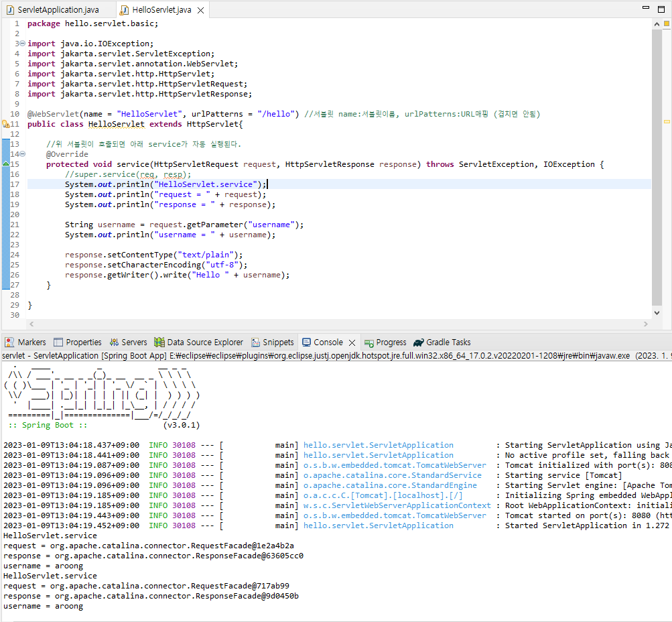This screenshot has height=622, width=672.
Task: Click the Data Source Explorer icon
Action: (159, 342)
